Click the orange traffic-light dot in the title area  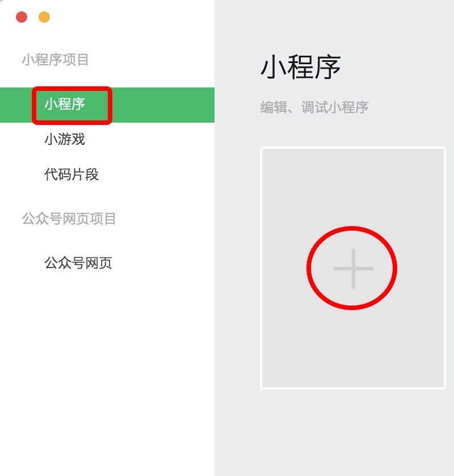pyautogui.click(x=44, y=17)
